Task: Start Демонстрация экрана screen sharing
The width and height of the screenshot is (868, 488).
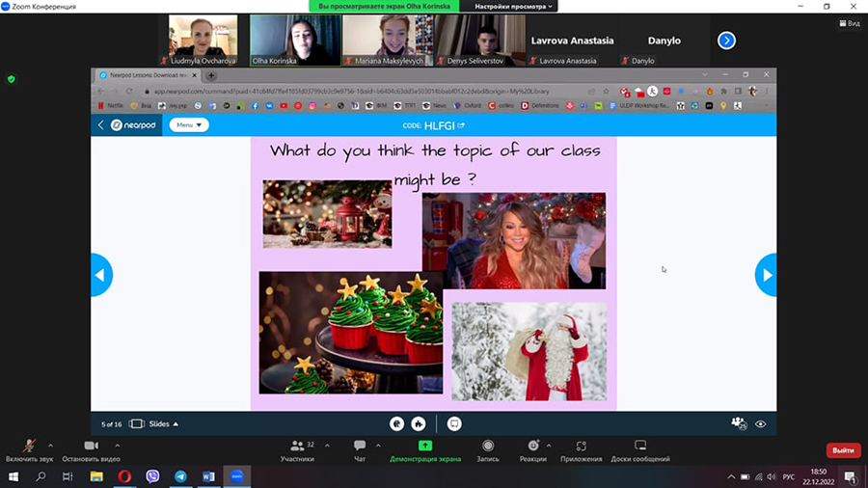Action: pyautogui.click(x=425, y=451)
